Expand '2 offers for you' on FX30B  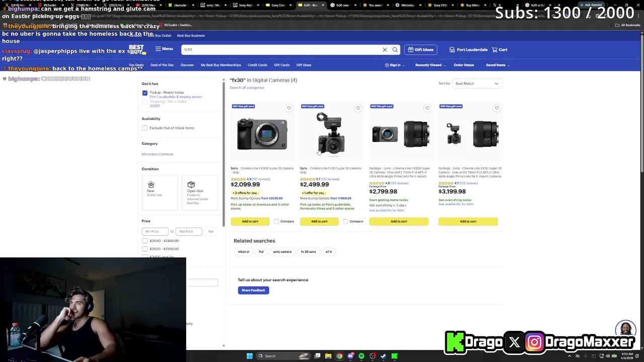point(245,193)
